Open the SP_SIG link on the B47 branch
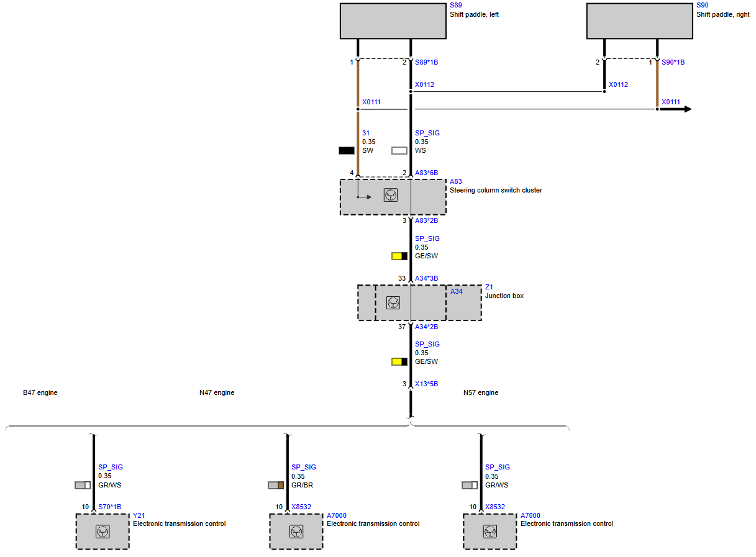The image size is (756, 557). (x=111, y=467)
